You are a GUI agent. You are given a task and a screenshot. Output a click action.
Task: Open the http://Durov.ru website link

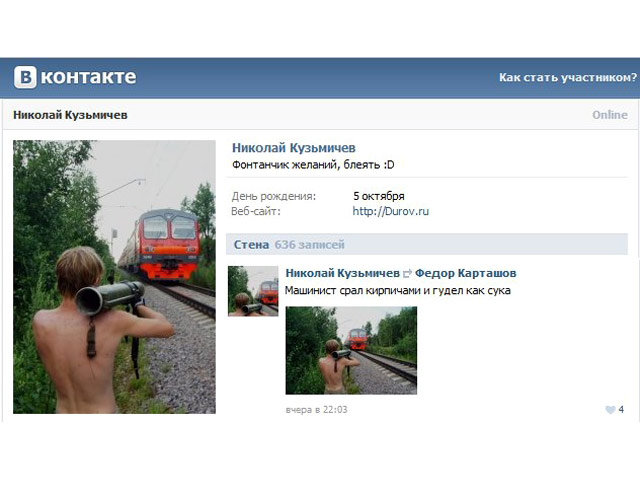391,211
